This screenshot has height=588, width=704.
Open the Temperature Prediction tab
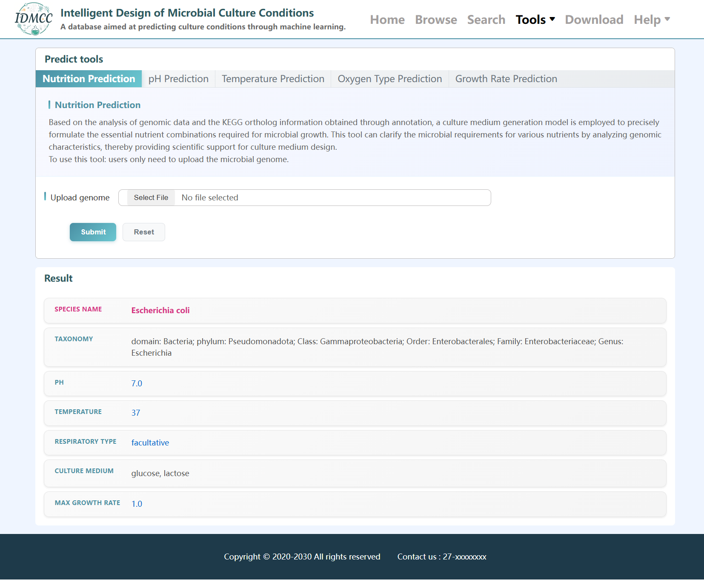273,79
